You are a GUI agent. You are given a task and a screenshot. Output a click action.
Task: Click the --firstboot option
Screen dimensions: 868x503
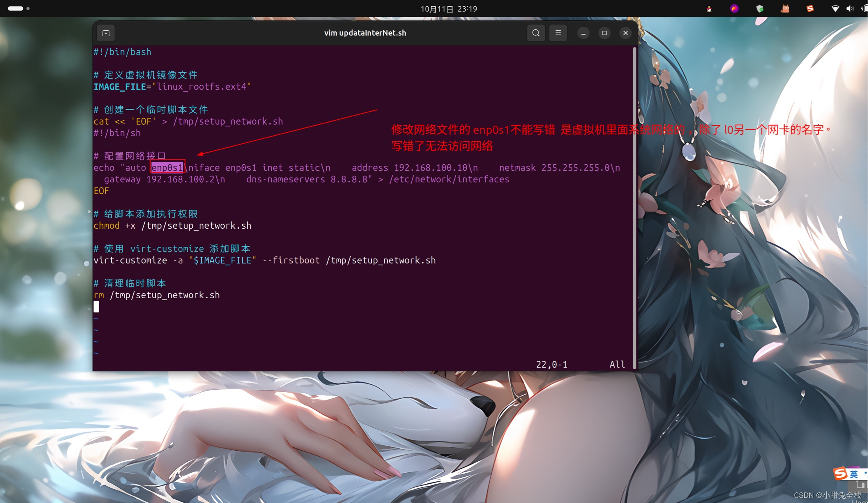291,261
